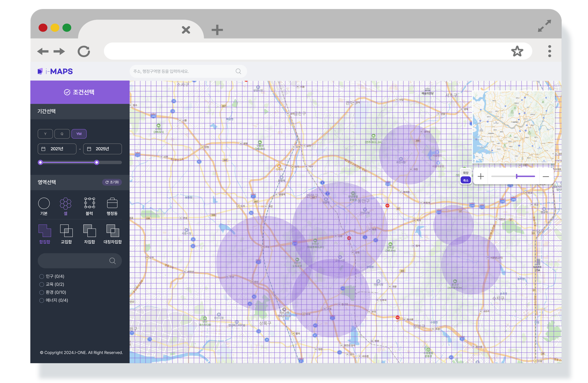
Task: Zoom in with the plus icon
Action: click(481, 176)
